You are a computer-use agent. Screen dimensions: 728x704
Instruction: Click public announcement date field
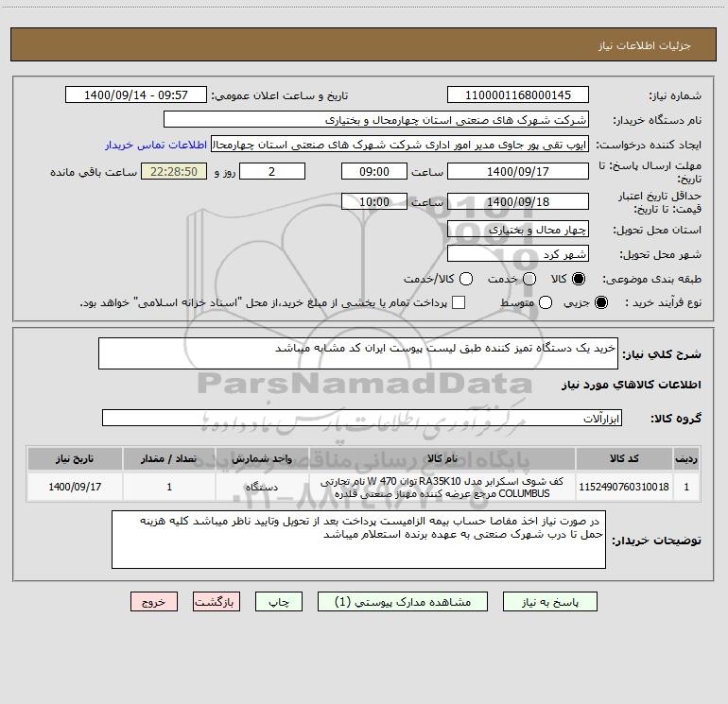[136, 95]
